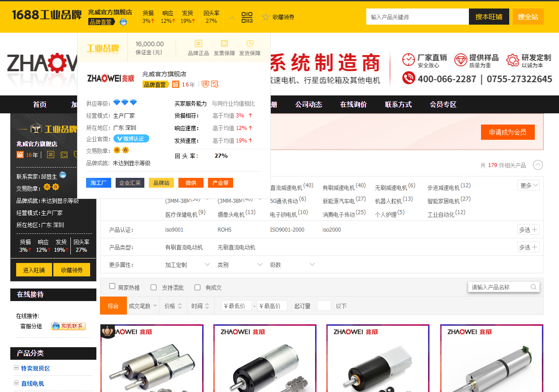Click the 品牌站 tag button
Screen dimensions: 559x392
(161, 183)
